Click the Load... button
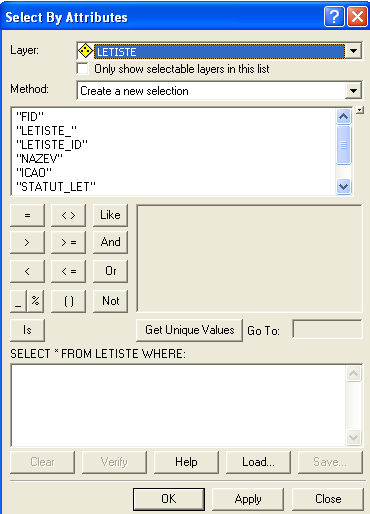Image resolution: width=370 pixels, height=514 pixels. click(x=258, y=462)
